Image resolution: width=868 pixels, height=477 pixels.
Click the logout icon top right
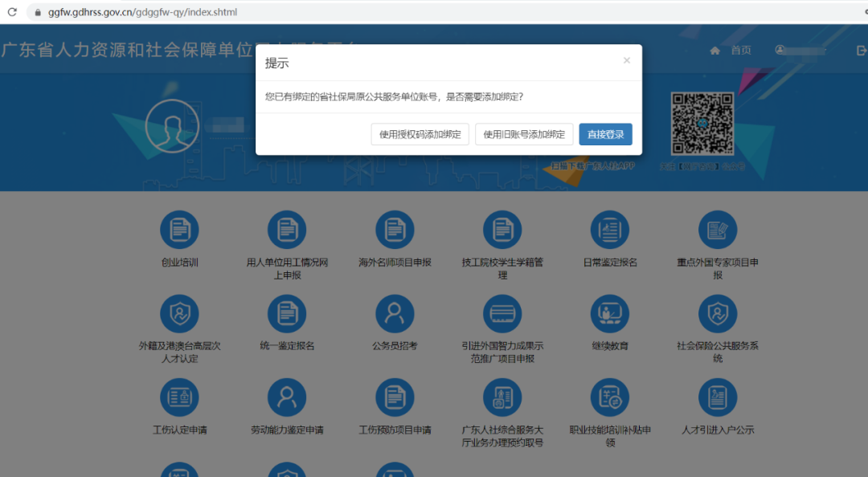(862, 50)
